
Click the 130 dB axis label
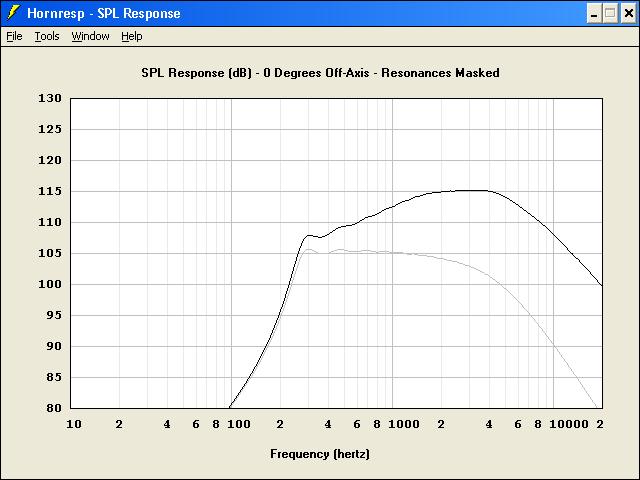(50, 98)
